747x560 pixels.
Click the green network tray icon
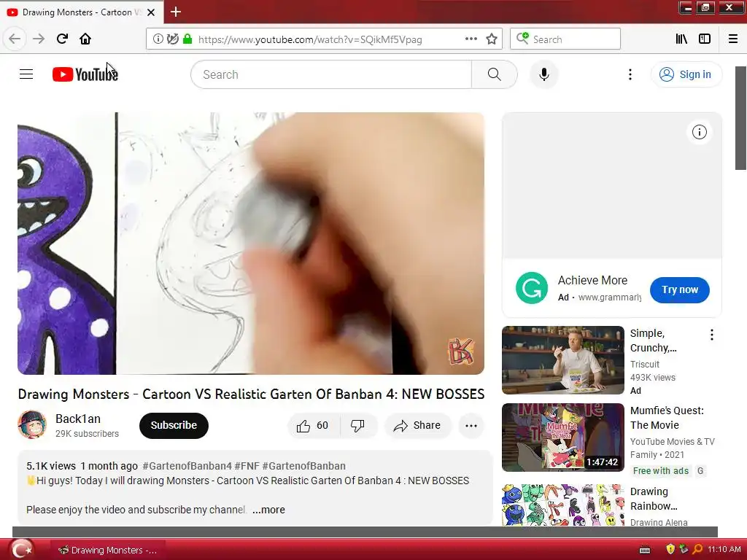pos(684,550)
